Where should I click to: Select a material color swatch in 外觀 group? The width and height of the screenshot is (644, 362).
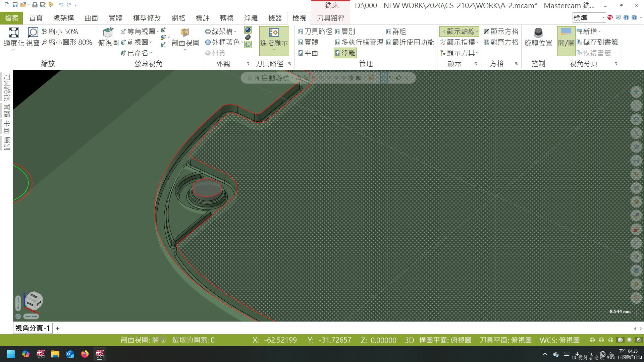tap(248, 37)
